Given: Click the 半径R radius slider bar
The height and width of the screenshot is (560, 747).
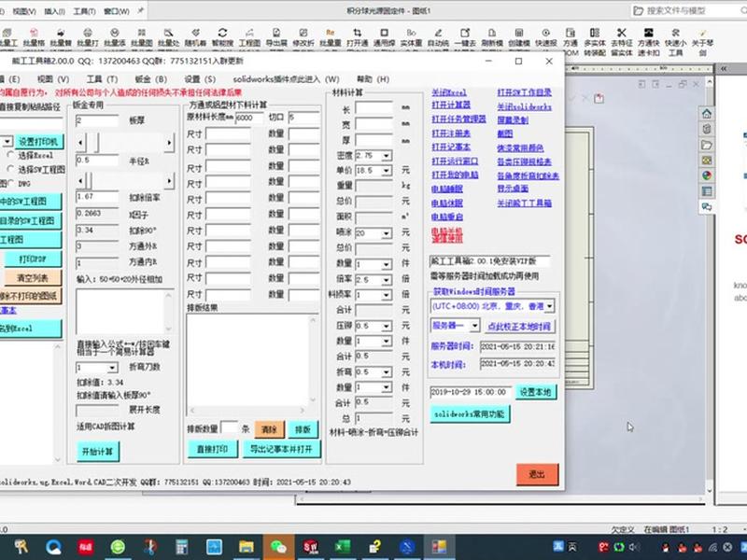Looking at the screenshot, I should tap(125, 181).
